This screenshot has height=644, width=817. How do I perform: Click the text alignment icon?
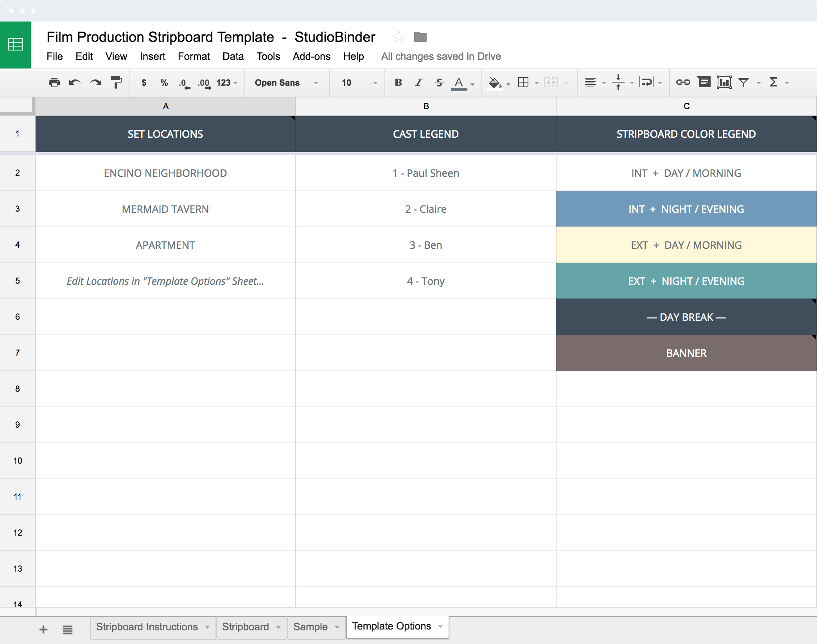(x=587, y=82)
